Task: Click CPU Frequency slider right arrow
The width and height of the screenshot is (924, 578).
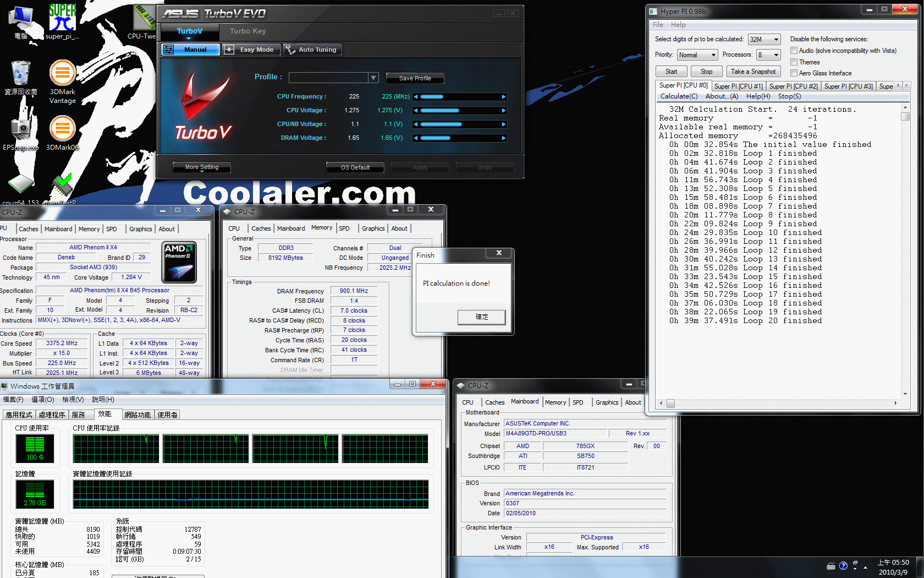Action: point(504,97)
